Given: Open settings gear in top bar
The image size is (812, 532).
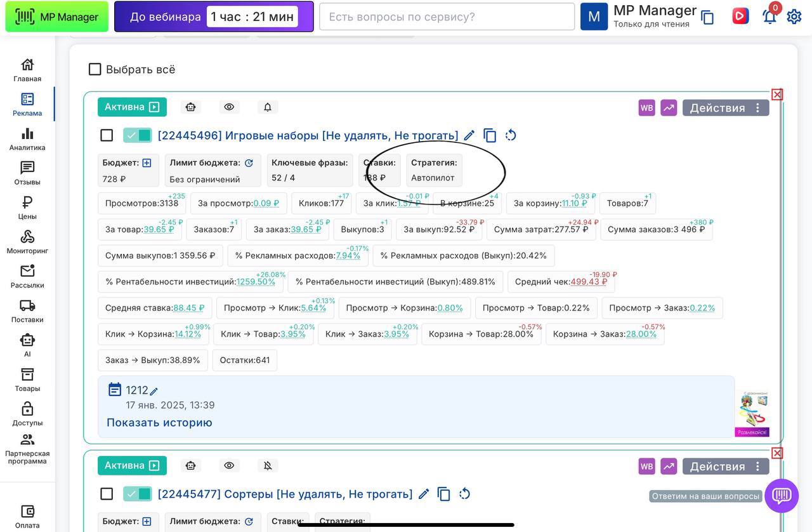Looking at the screenshot, I should point(794,17).
